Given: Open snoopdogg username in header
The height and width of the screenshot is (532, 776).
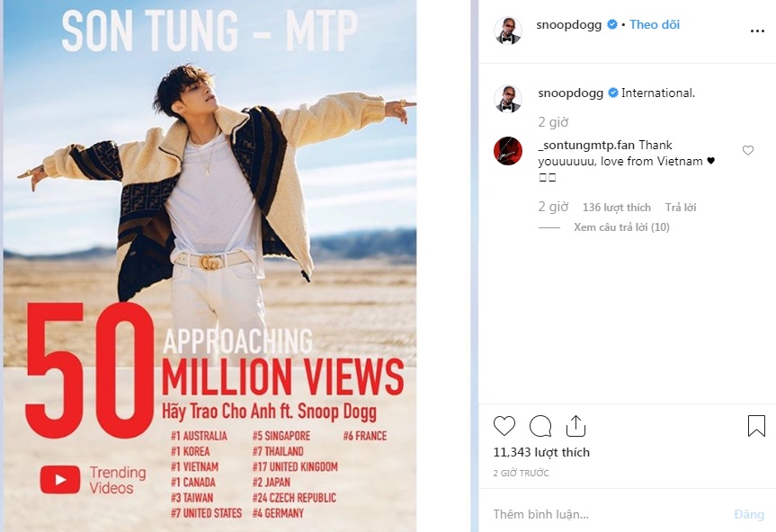Looking at the screenshot, I should pyautogui.click(x=569, y=24).
